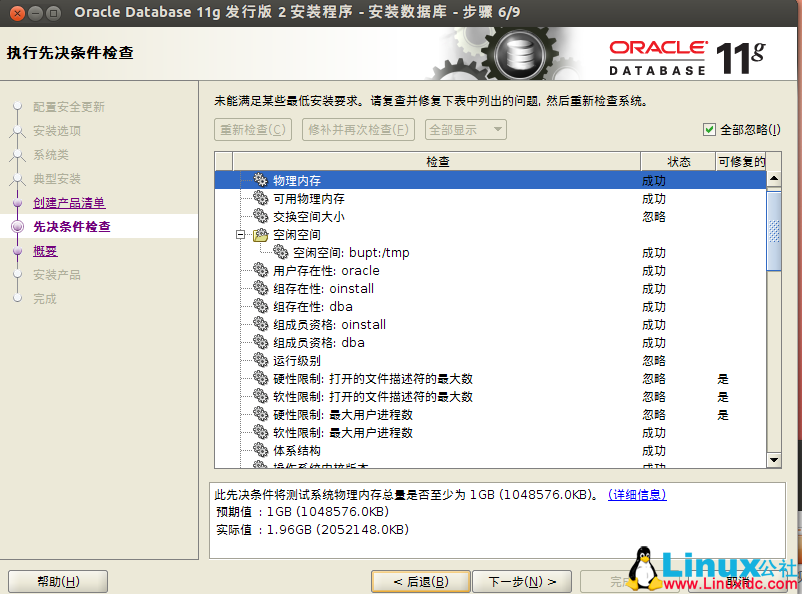This screenshot has width=802, height=594.
Task: Click gear icon beside 体系结构
Action: pyautogui.click(x=260, y=450)
